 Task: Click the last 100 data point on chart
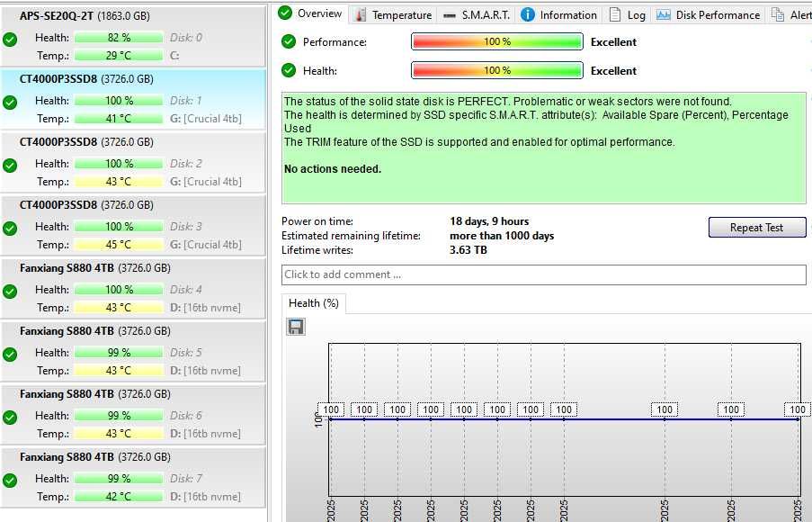tap(798, 409)
